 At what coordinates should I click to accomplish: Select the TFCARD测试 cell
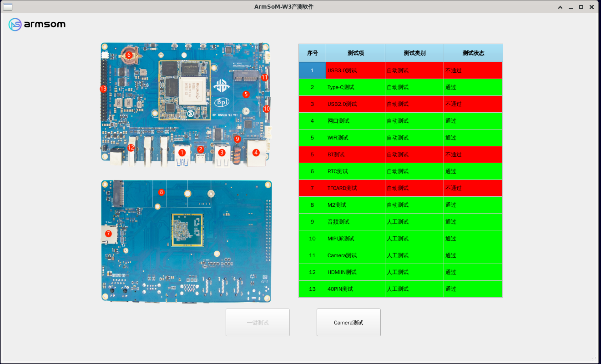(x=356, y=188)
